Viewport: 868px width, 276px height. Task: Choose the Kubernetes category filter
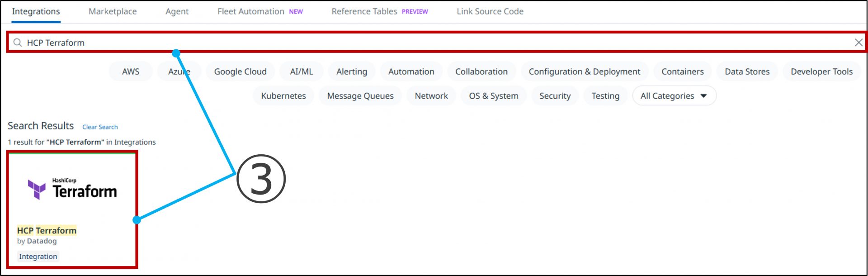click(x=283, y=96)
